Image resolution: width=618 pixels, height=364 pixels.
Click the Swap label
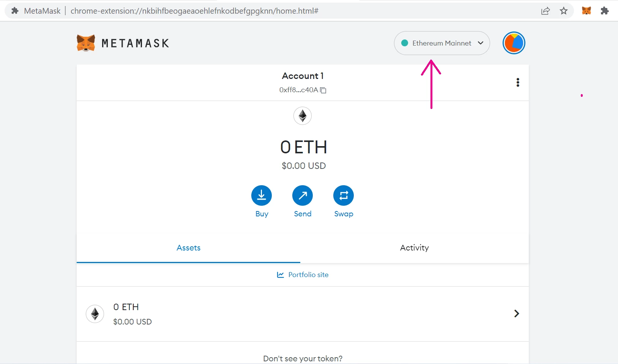pos(344,214)
